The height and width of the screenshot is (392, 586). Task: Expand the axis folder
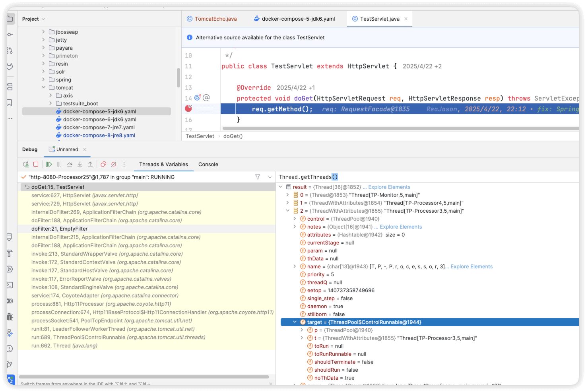(50, 95)
